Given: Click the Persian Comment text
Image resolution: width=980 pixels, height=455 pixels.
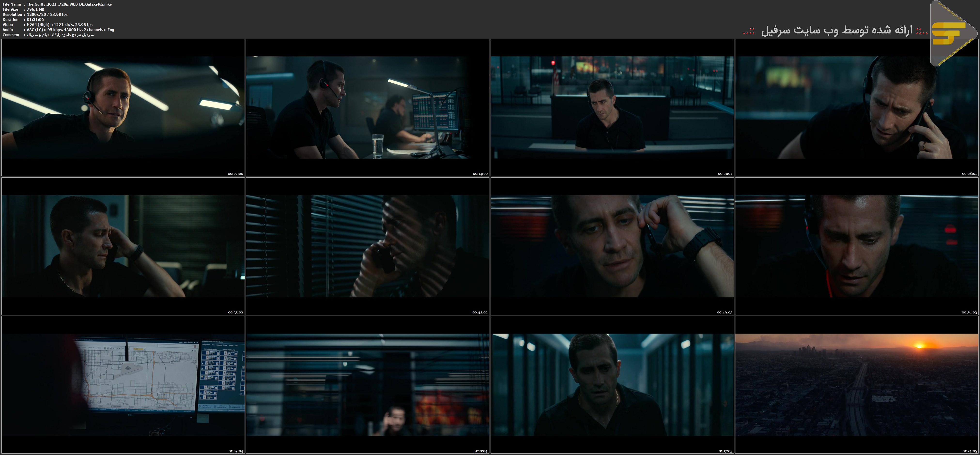Looking at the screenshot, I should point(60,35).
